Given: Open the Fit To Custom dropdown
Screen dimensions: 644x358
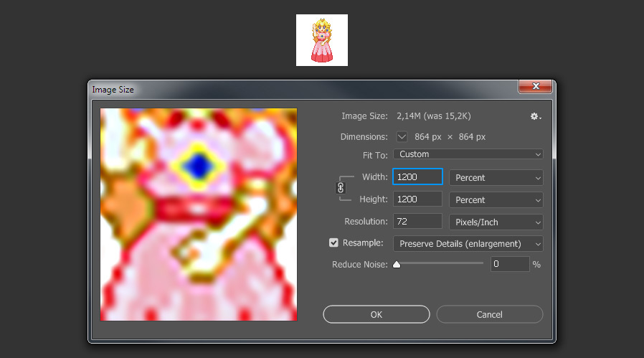Looking at the screenshot, I should (468, 154).
